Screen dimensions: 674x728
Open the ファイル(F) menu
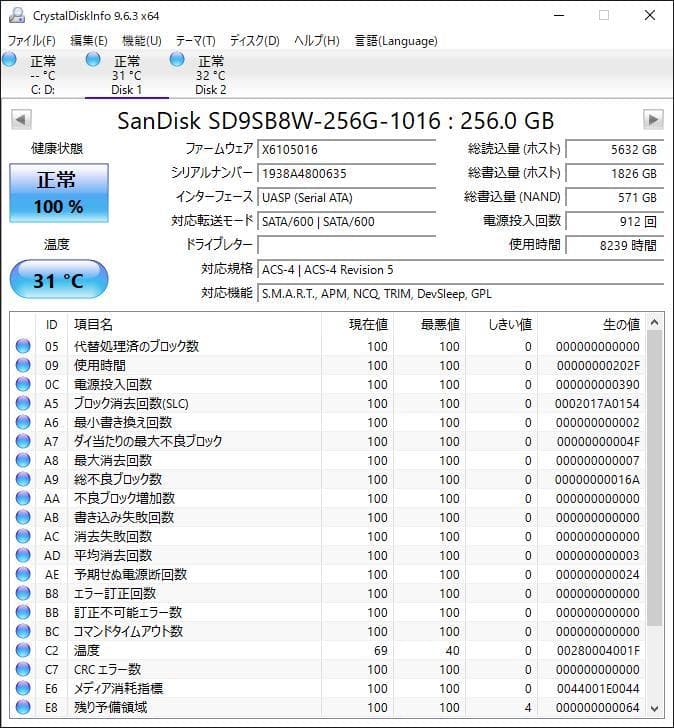(x=32, y=41)
